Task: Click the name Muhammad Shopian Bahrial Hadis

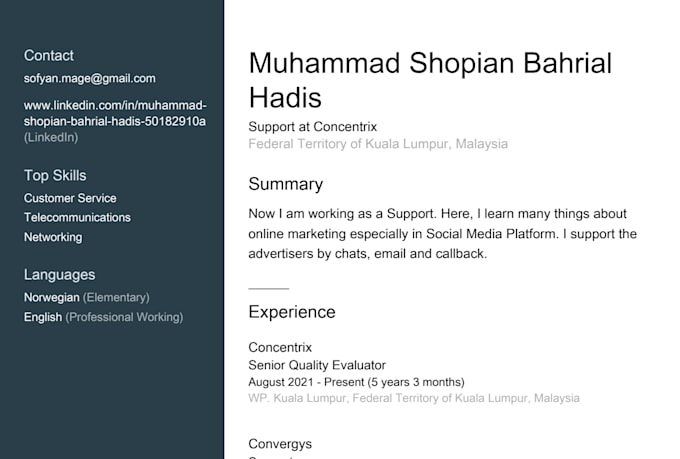Action: (x=430, y=80)
